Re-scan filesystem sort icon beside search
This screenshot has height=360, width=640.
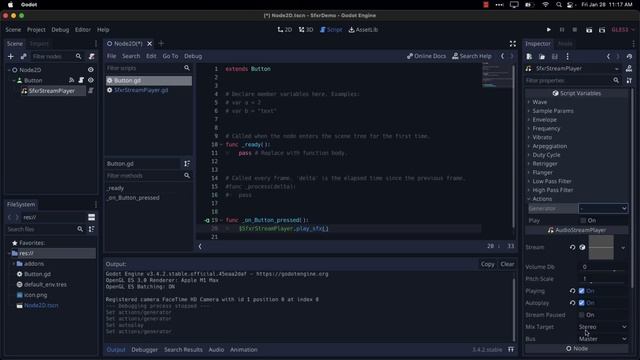coord(91,229)
